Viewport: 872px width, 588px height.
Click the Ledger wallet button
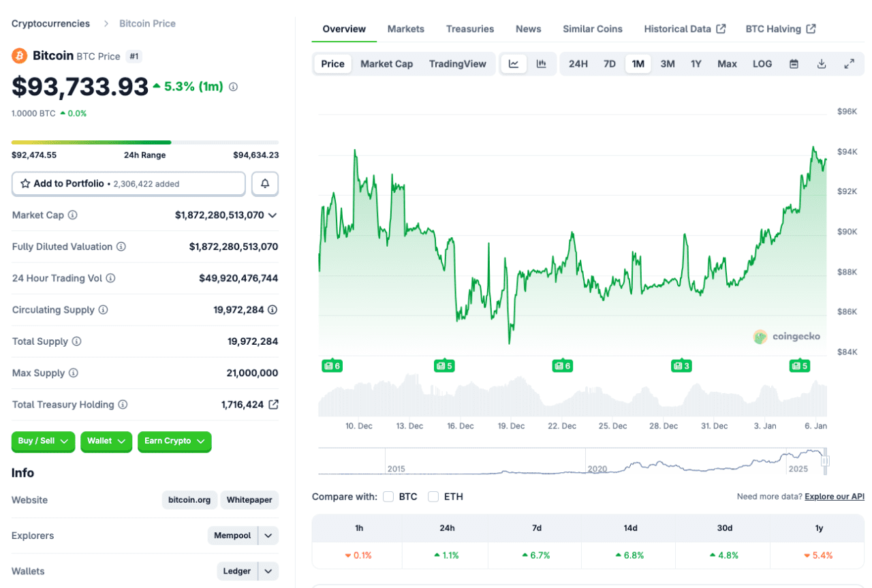coord(237,571)
